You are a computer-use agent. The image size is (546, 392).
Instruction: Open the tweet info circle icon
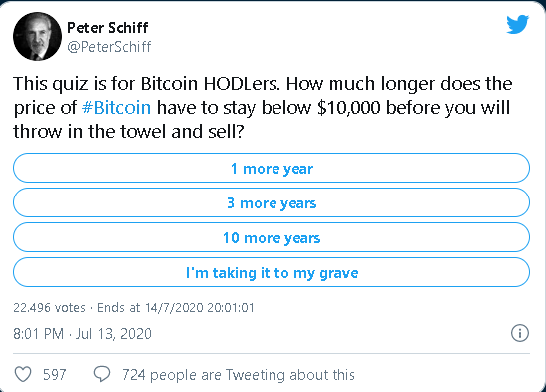520,333
